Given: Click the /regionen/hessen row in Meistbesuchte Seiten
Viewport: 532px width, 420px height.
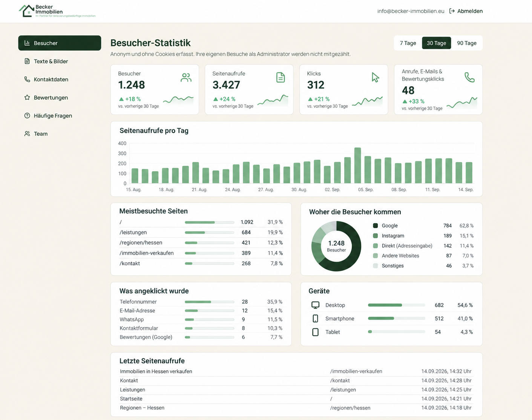Looking at the screenshot, I should click(x=201, y=243).
